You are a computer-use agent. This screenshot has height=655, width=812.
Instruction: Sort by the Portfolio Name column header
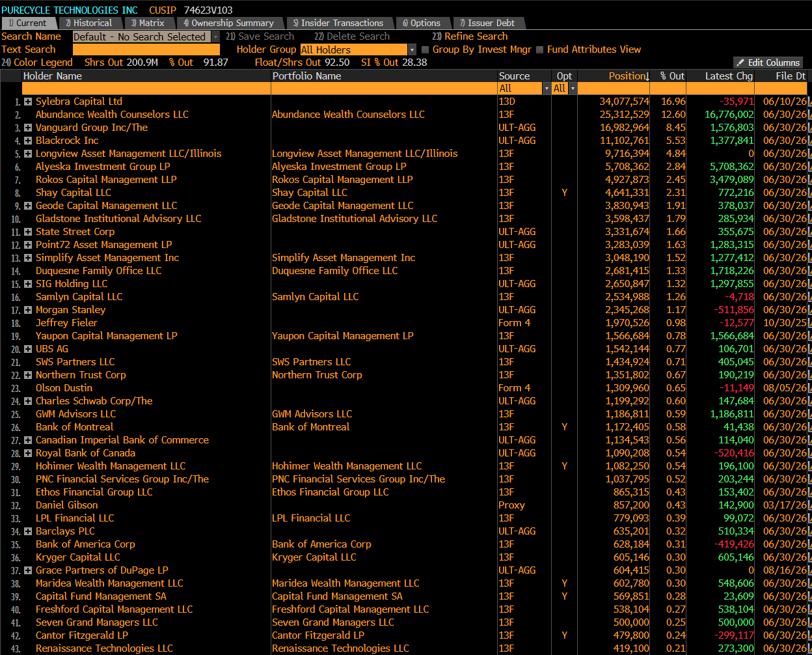click(307, 76)
